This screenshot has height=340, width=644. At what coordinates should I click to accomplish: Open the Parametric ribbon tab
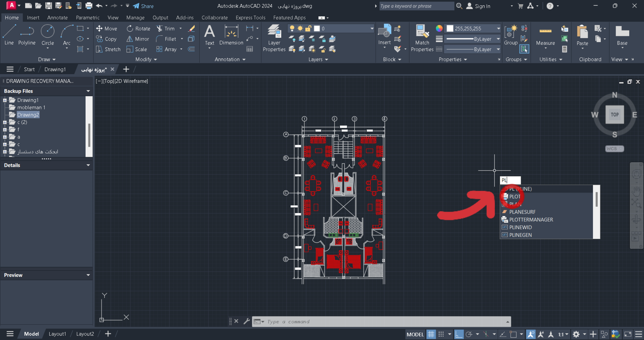87,18
